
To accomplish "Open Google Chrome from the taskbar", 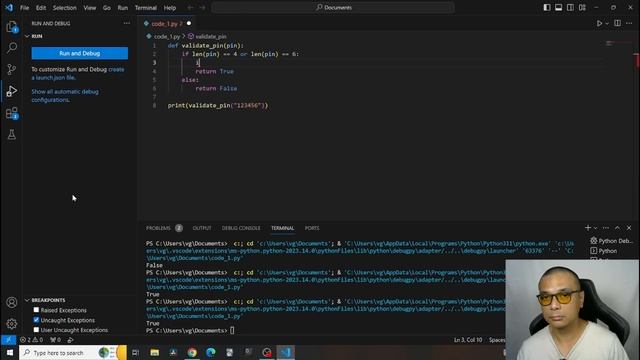I will click(x=192, y=352).
